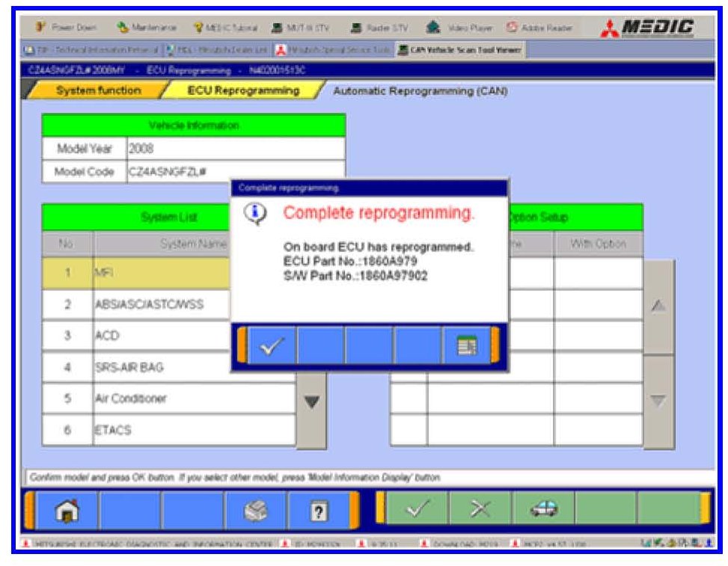
Task: Click the list icon in the dialog
Action: 467,346
